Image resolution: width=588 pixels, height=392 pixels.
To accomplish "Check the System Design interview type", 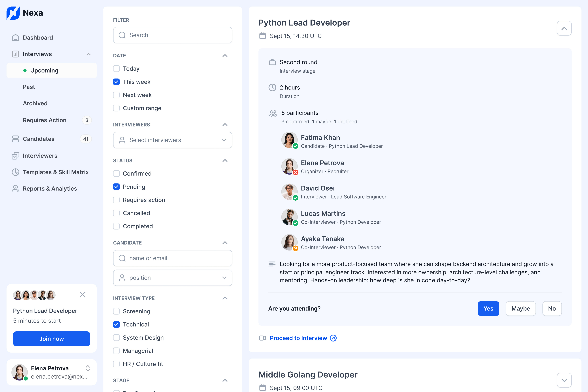I will point(116,338).
